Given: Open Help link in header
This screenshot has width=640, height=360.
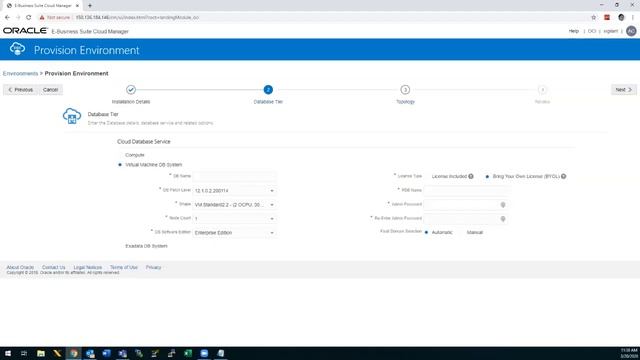Looking at the screenshot, I should [573, 31].
